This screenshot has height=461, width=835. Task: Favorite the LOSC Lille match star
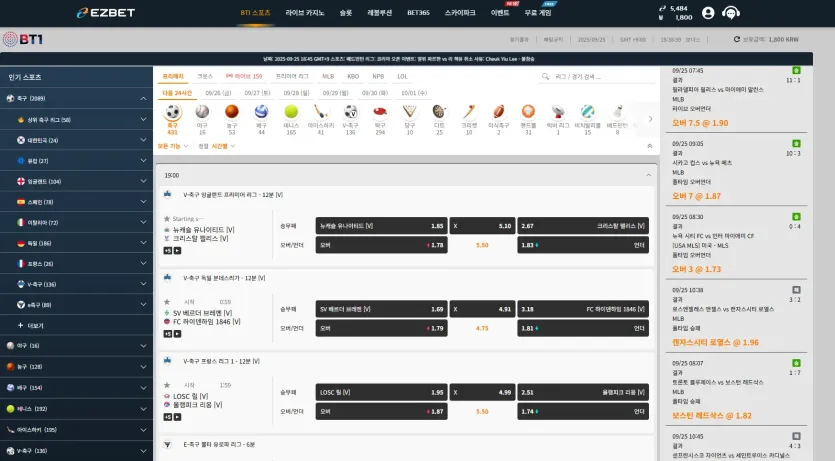coord(167,385)
